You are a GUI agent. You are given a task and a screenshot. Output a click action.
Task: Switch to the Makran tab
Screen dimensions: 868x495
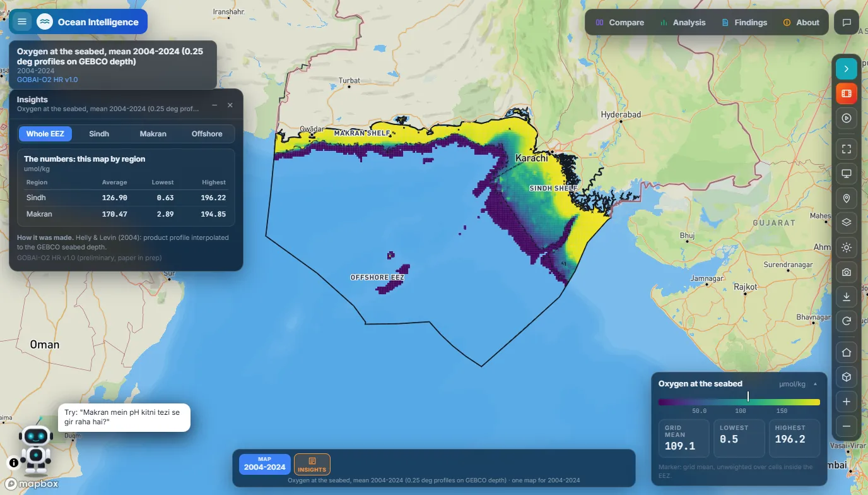[153, 134]
